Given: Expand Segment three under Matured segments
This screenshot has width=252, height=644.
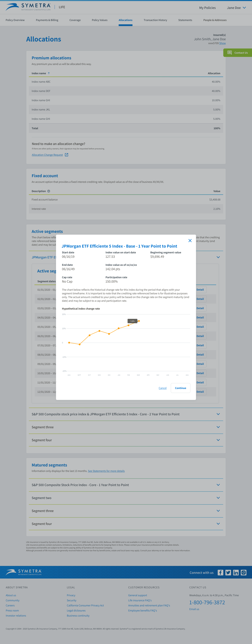Looking at the screenshot, I should pyautogui.click(x=218, y=511).
